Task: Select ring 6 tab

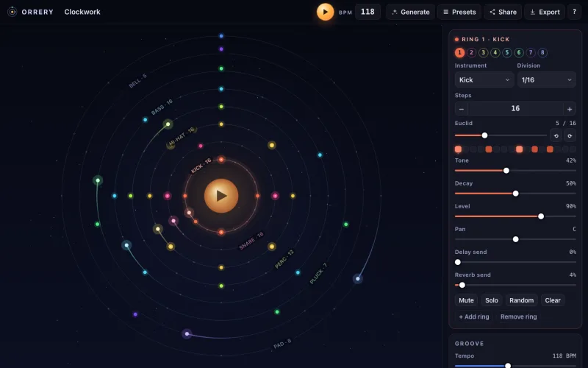Action: 519,52
